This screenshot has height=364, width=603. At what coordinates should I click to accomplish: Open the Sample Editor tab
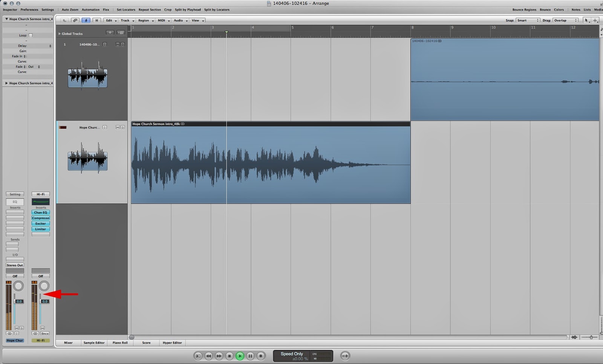click(x=94, y=343)
